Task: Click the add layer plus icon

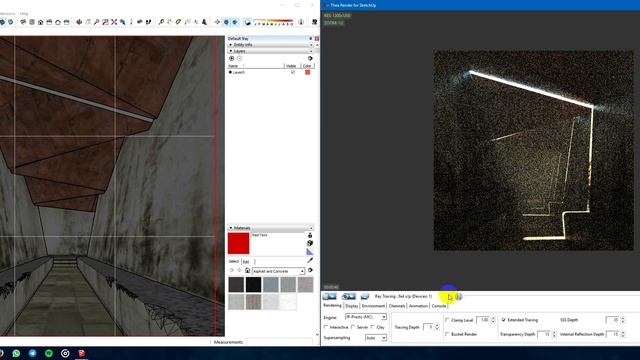Action: (231, 58)
